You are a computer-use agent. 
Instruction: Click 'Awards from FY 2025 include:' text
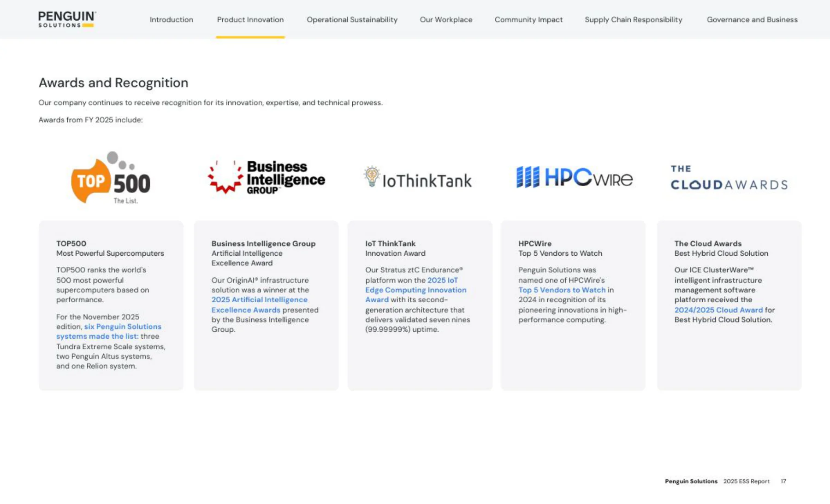click(91, 120)
